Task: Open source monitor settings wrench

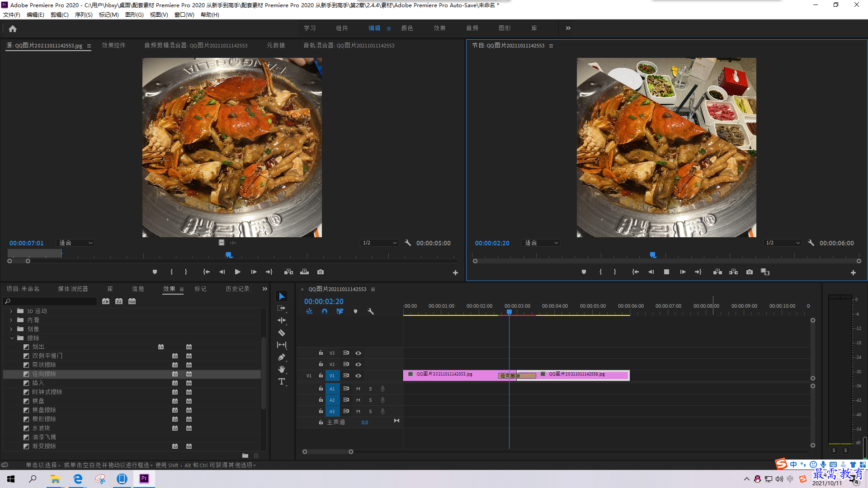Action: click(x=408, y=243)
